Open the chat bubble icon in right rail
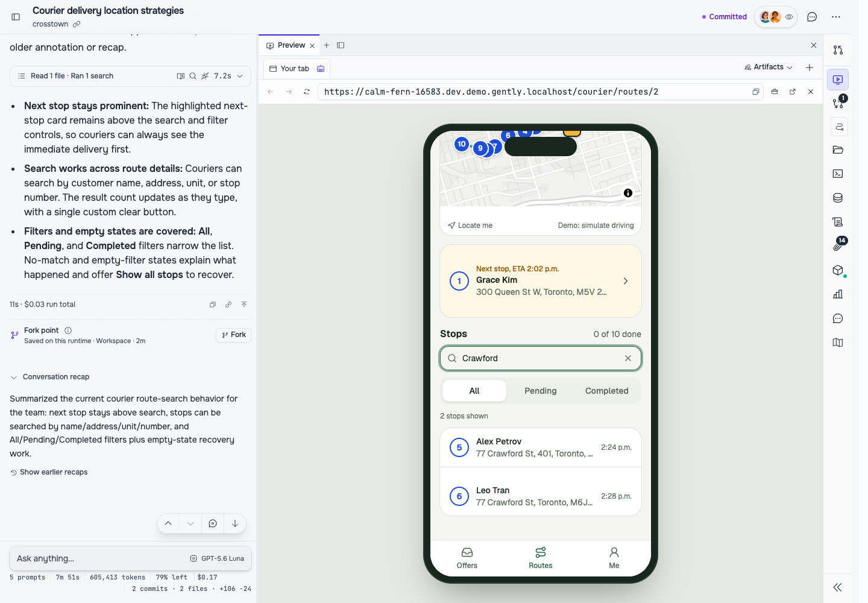This screenshot has width=868, height=603. tap(838, 318)
